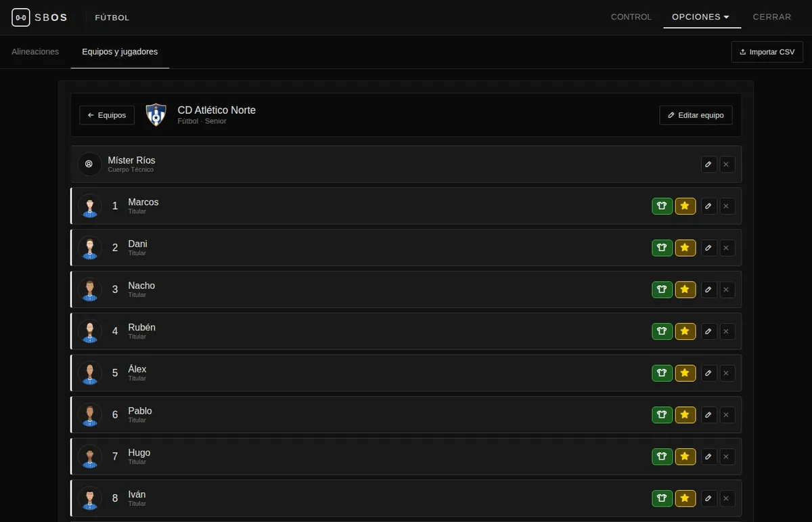The height and width of the screenshot is (522, 812).
Task: Delete player Marcos with the X icon
Action: (727, 206)
